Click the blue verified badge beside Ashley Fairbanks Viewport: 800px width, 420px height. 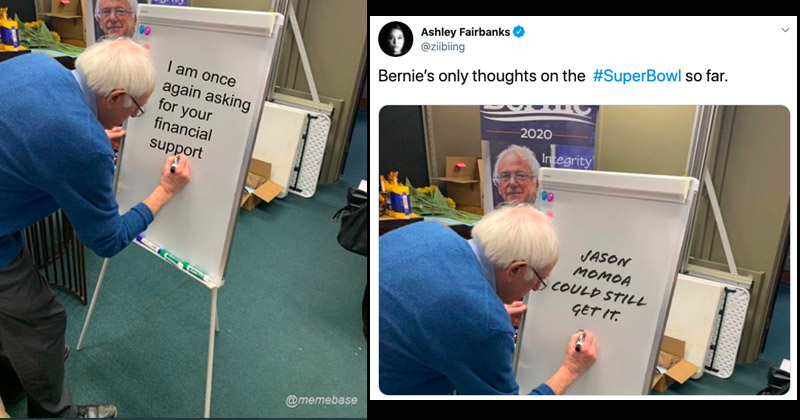519,32
